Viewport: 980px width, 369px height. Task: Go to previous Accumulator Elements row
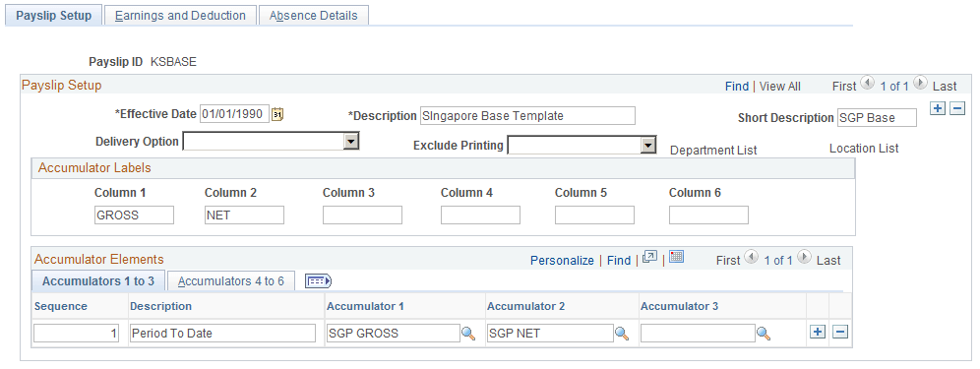point(752,256)
